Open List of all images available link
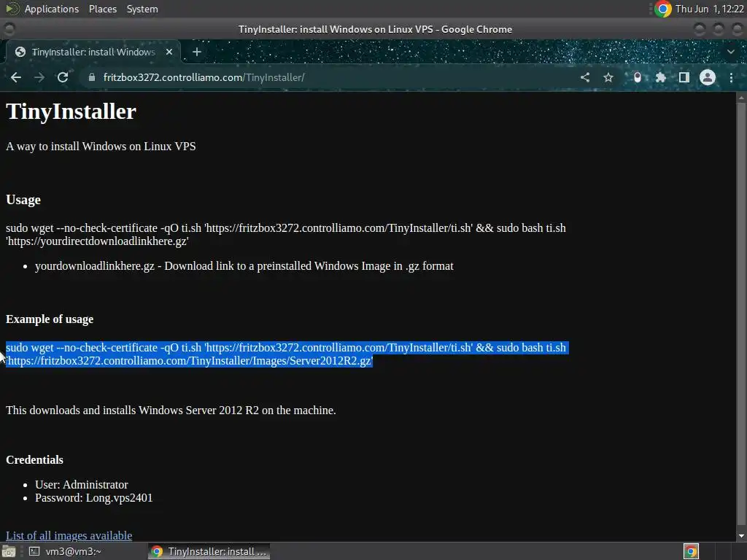This screenshot has width=747, height=560. pos(69,535)
